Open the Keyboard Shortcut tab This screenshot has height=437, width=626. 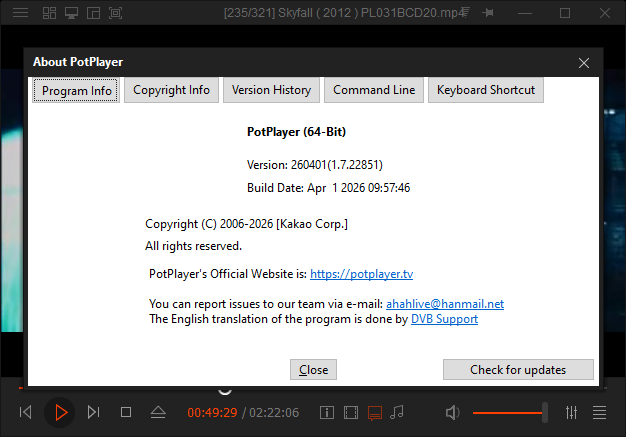pos(486,90)
